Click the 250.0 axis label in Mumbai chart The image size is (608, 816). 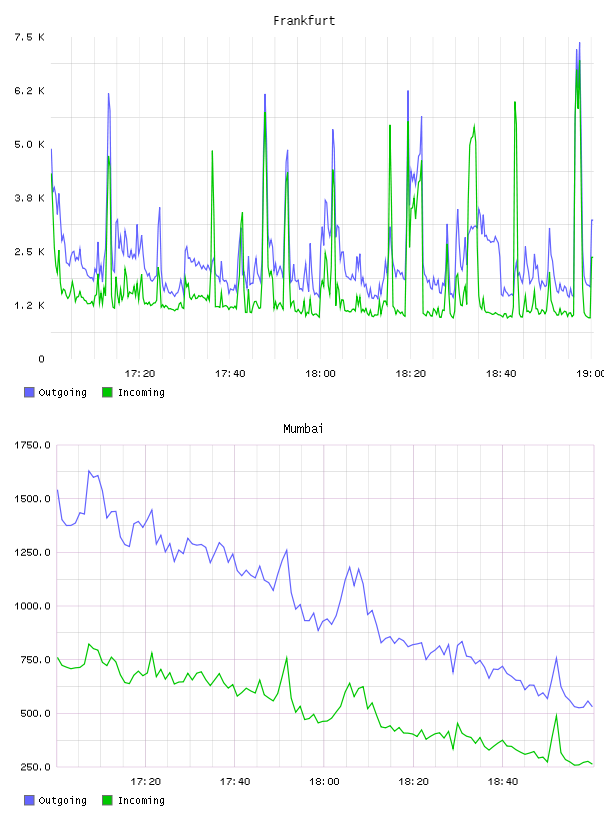pyautogui.click(x=35, y=767)
